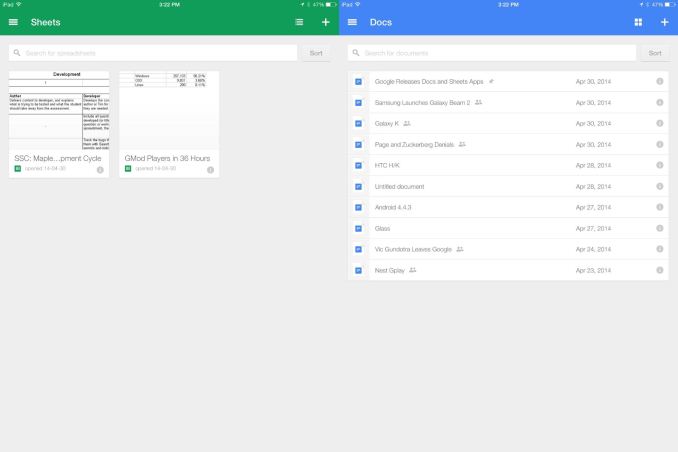Image resolution: width=678 pixels, height=452 pixels.
Task: Open the Sheets hamburger menu
Action: (13, 22)
